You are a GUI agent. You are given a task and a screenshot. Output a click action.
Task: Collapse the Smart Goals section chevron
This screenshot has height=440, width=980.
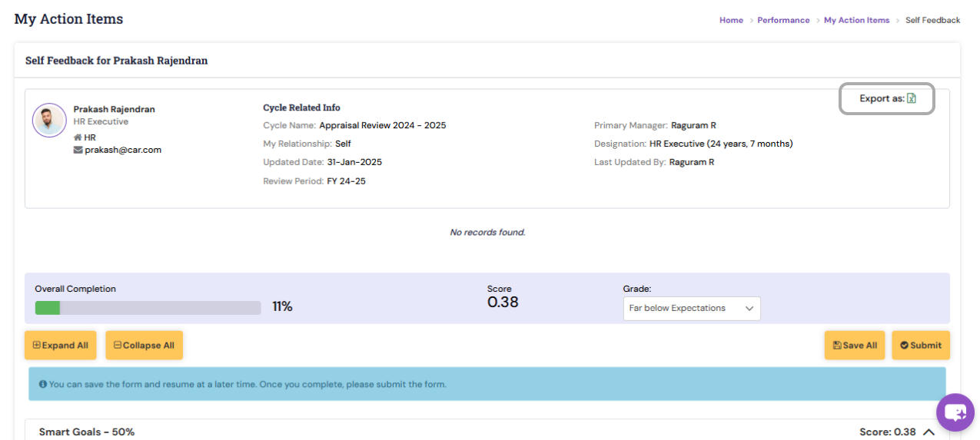pos(929,432)
